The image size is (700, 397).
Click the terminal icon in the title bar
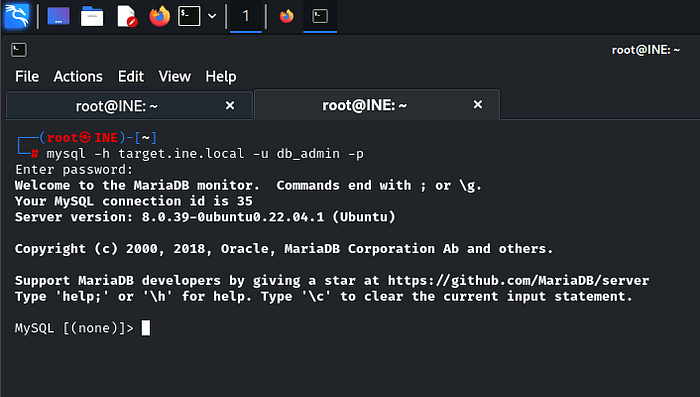point(19,50)
